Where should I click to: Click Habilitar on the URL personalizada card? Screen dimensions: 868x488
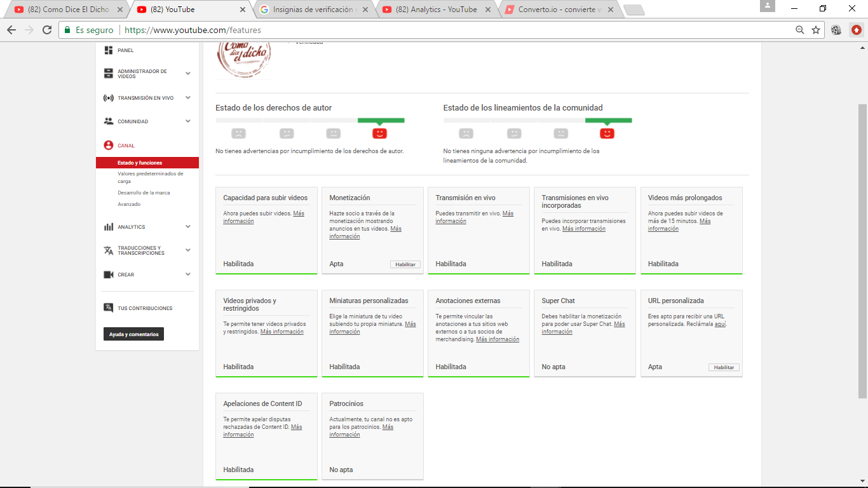(x=724, y=367)
